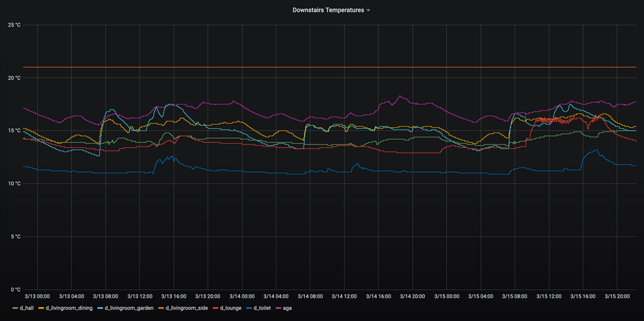Click the magenta aga peak near 3/14 18:00
Viewport: 644px width, 321px height.
399,96
